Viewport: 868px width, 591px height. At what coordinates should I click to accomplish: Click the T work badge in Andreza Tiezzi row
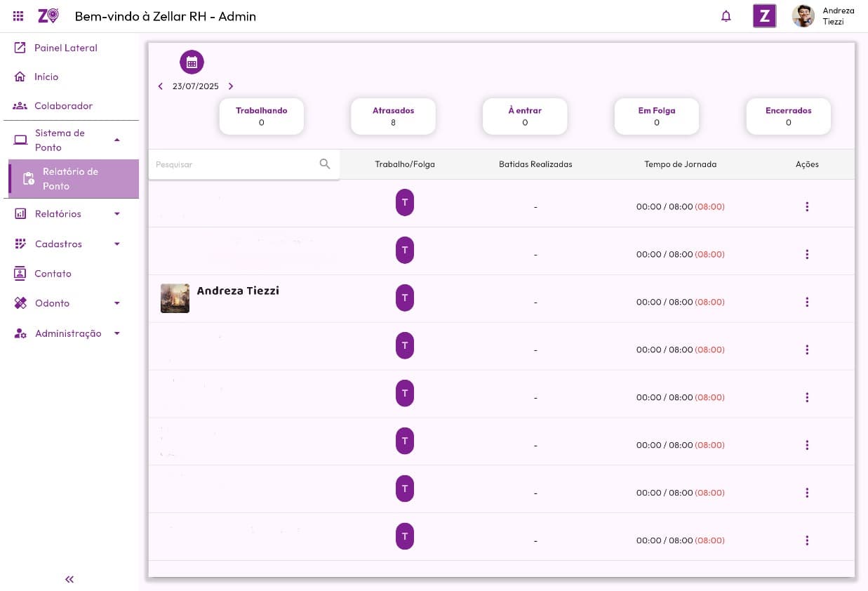coord(405,298)
